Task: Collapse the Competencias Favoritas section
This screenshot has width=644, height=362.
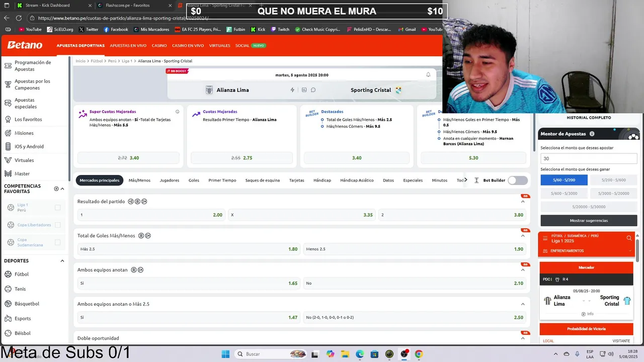Action: pyautogui.click(x=62, y=189)
